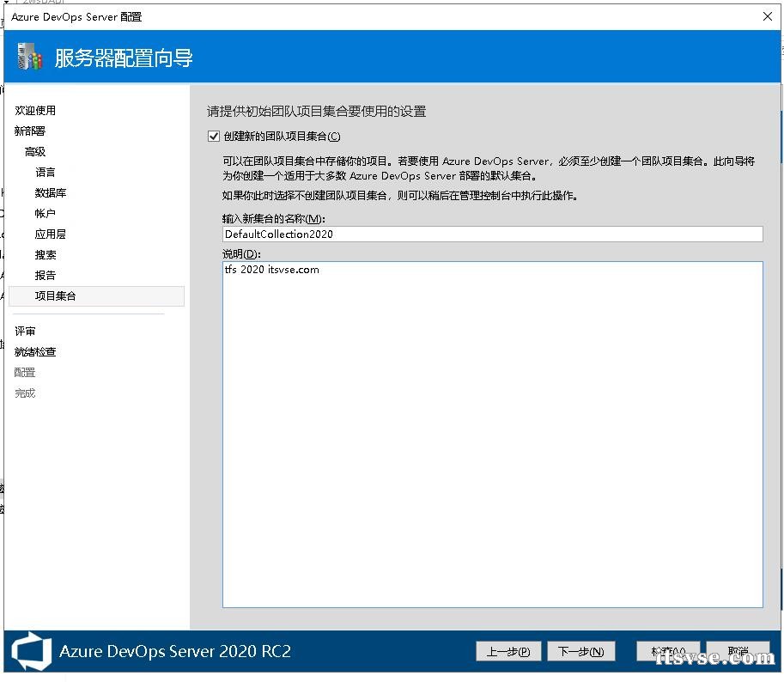
Task: Open the 新部署 step
Action: pyautogui.click(x=30, y=131)
